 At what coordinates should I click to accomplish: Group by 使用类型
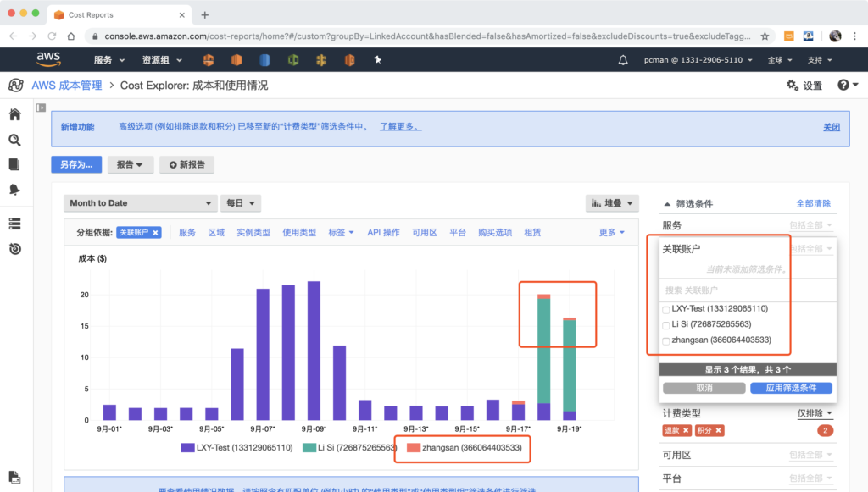299,233
